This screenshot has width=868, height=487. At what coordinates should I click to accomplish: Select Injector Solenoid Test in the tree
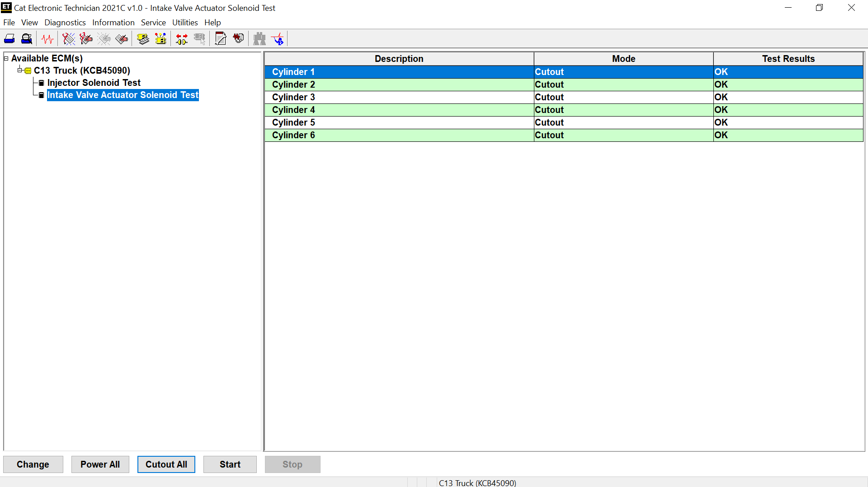94,83
